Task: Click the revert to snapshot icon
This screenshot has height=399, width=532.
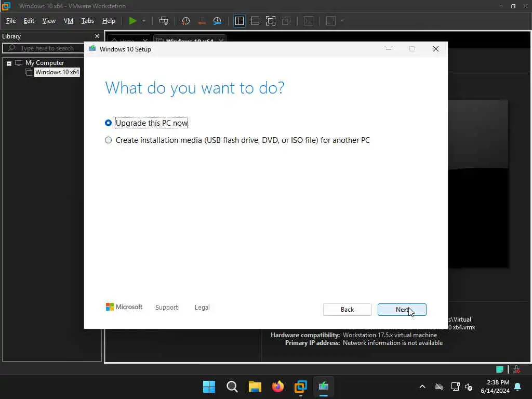Action: 202,21
